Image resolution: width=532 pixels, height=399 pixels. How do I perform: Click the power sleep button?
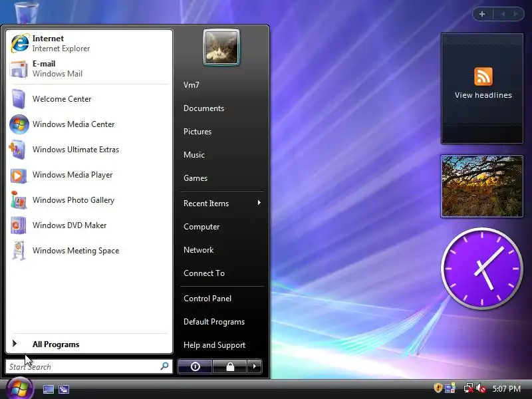[195, 366]
